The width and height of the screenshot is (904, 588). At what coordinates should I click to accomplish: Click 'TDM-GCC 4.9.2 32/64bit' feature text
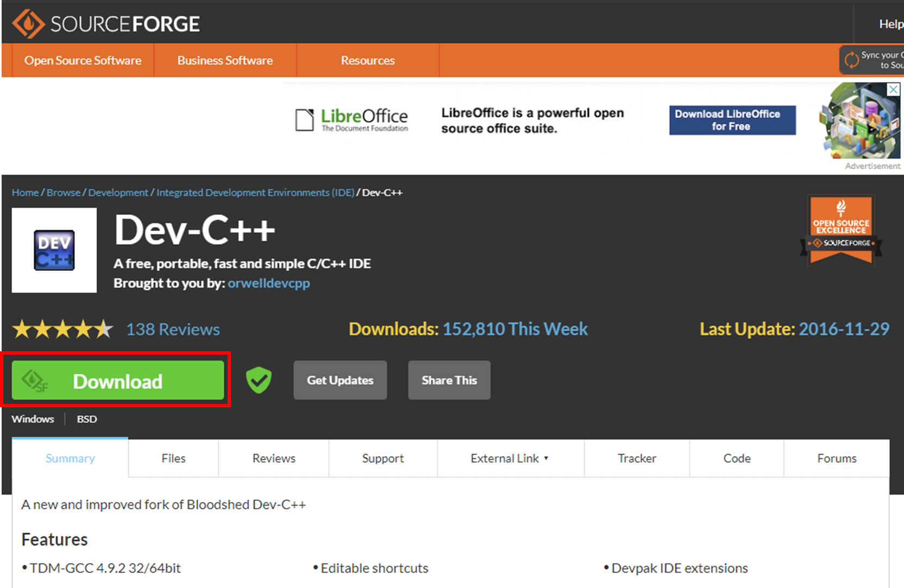click(x=105, y=568)
